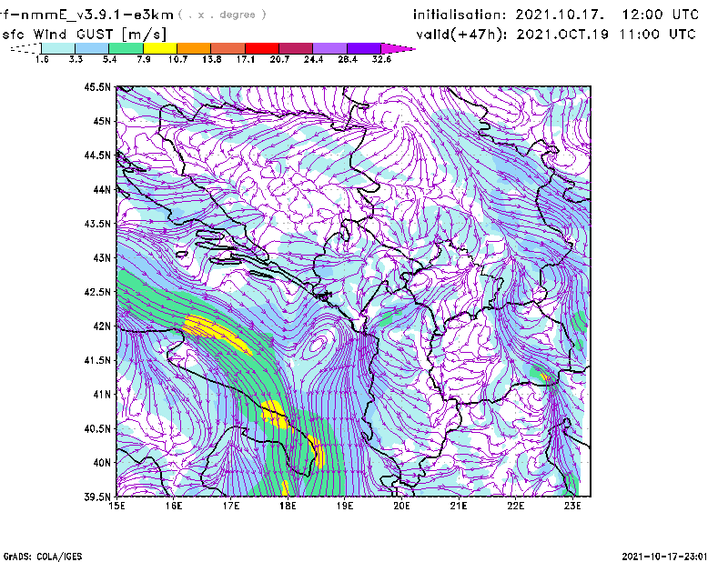Click the timestamp '2021-10-17-23:01'
Viewport: 728px width, 562px height.
tap(665, 557)
